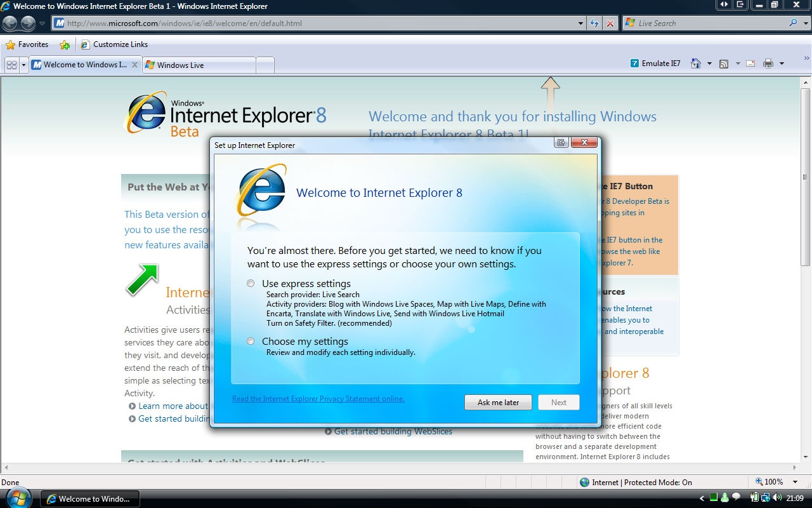This screenshot has width=812, height=508.
Task: Close the Welcome to Windows tab
Action: click(134, 65)
